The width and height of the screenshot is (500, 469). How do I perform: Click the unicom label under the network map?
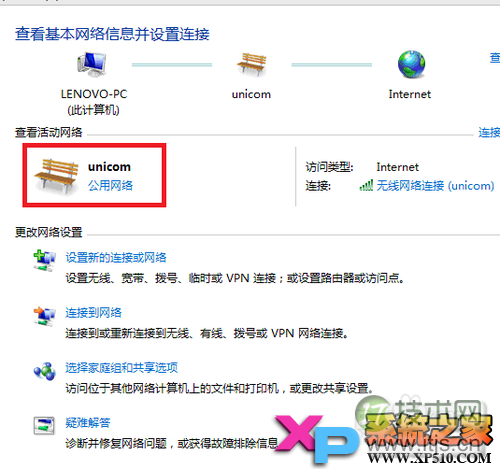click(x=251, y=94)
